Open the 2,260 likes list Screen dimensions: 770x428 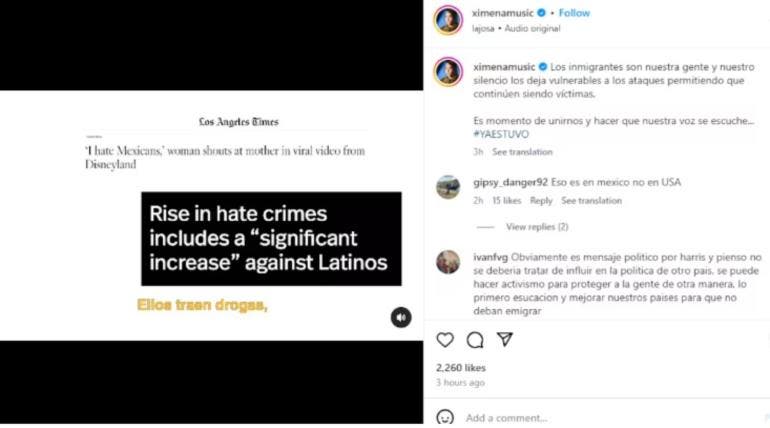pos(461,368)
